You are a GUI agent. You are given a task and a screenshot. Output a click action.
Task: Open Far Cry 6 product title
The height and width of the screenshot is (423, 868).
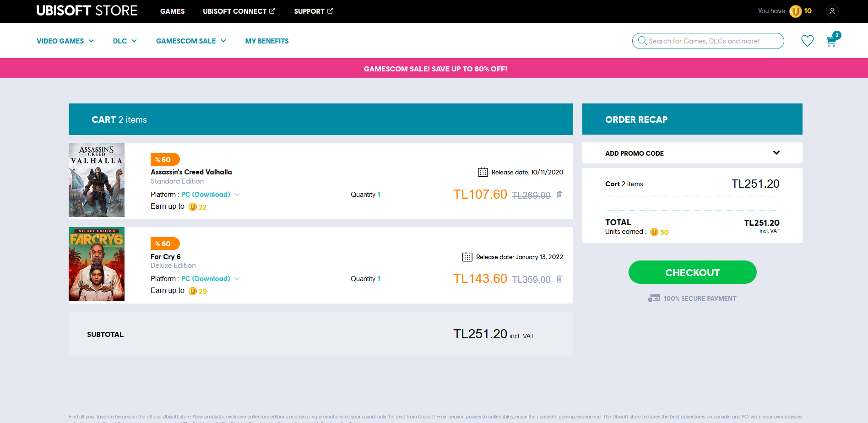166,257
